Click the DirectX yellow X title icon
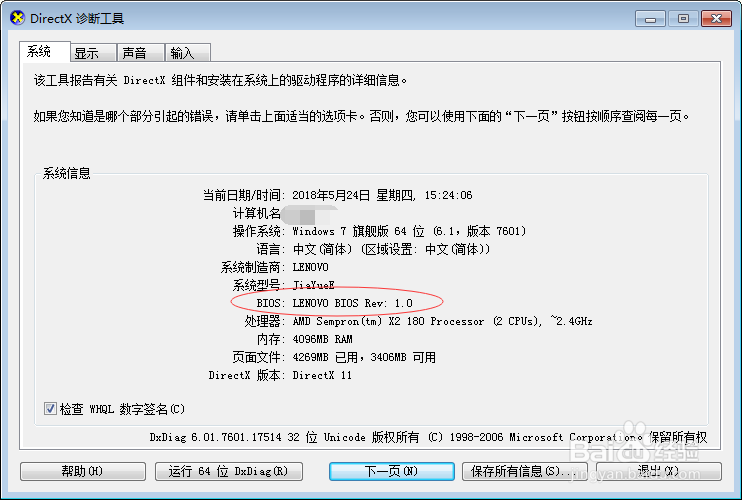Image resolution: width=742 pixels, height=500 pixels. pyautogui.click(x=17, y=18)
